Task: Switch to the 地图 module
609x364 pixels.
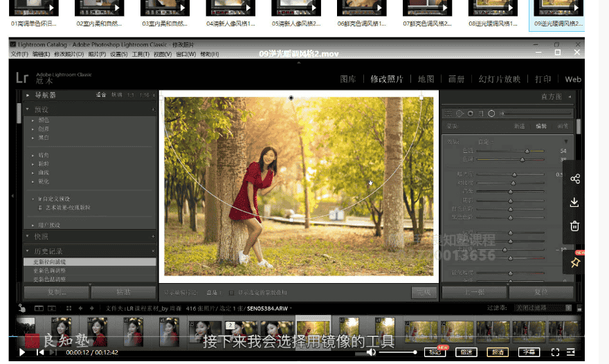Action: click(426, 80)
